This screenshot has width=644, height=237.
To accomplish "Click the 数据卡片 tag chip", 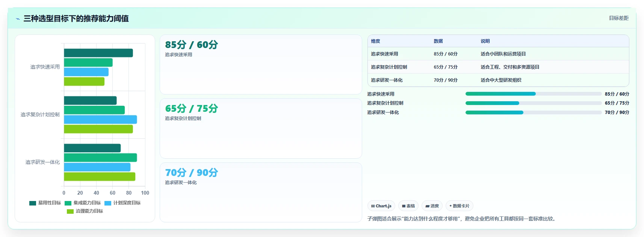I will point(459,206).
